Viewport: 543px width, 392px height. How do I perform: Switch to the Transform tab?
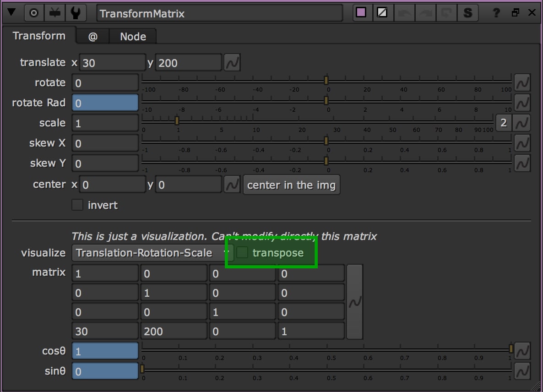[39, 36]
